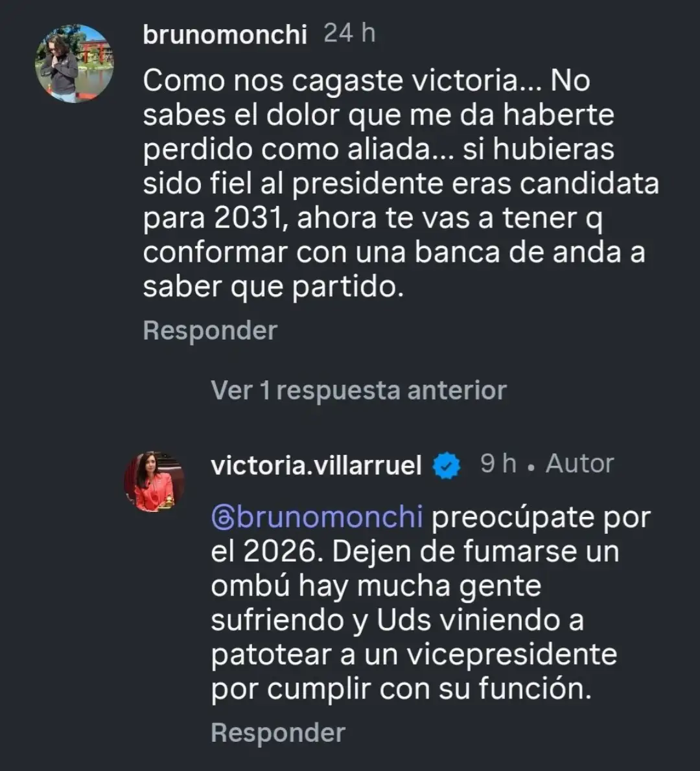
Task: Go to victoria.villarruel's profile via username
Action: [x=316, y=465]
